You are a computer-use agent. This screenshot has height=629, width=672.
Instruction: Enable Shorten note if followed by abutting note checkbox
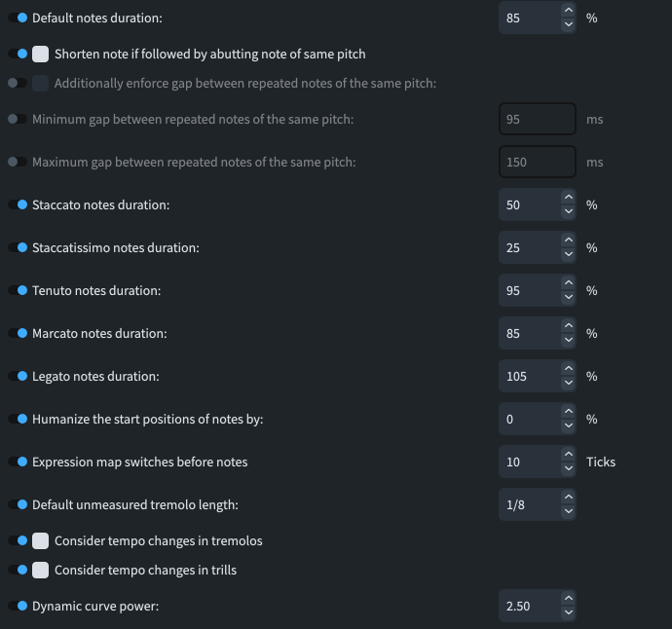tap(41, 54)
